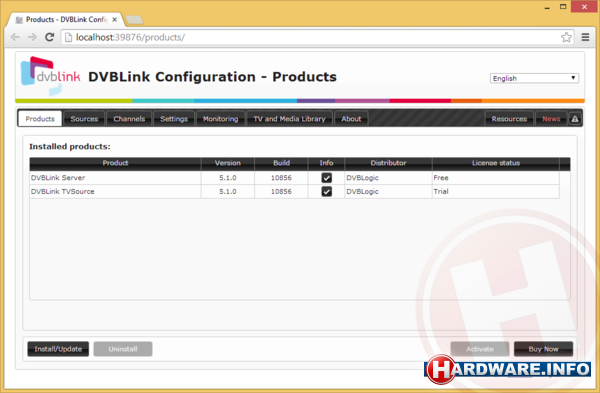Open TV and Media Library tab
The image size is (600, 393).
coord(289,119)
